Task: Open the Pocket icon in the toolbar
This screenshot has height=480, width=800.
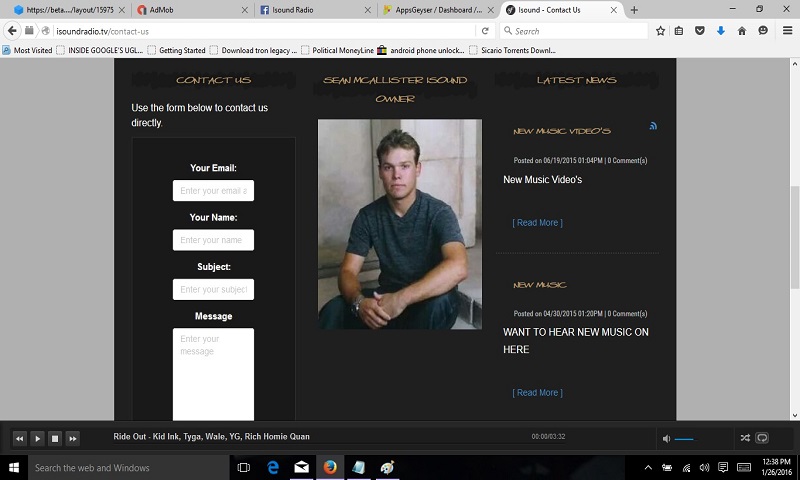Action: (x=699, y=31)
